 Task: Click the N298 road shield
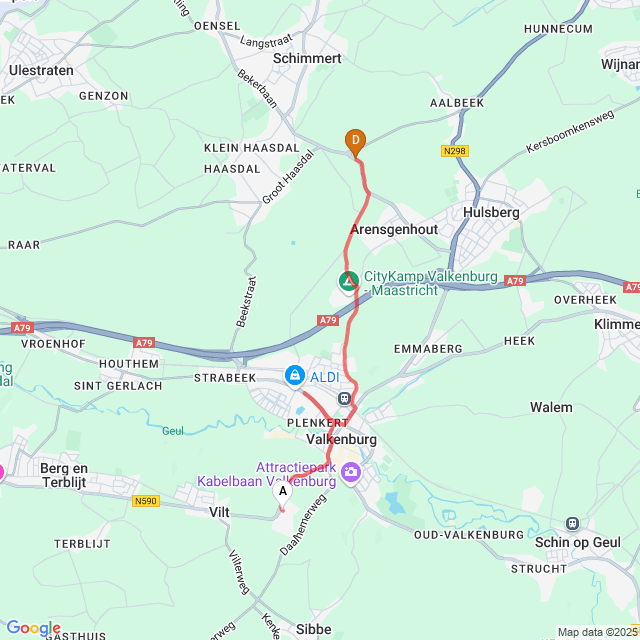click(x=455, y=151)
